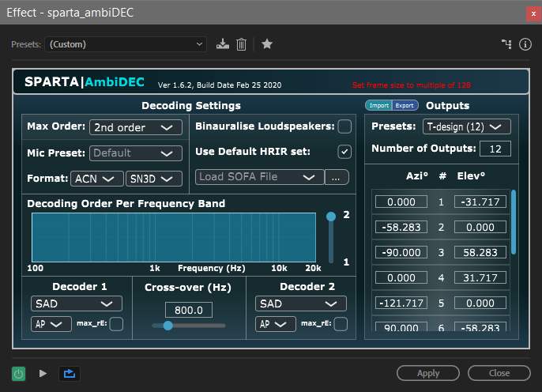Open Decoder 2 AP dropdown
The image size is (542, 392).
276,324
